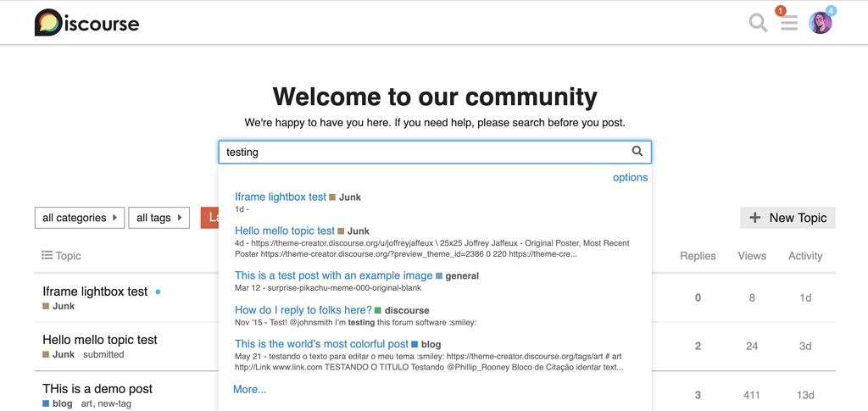Open the hamburger menu icon
The height and width of the screenshot is (411, 868).
click(x=789, y=23)
